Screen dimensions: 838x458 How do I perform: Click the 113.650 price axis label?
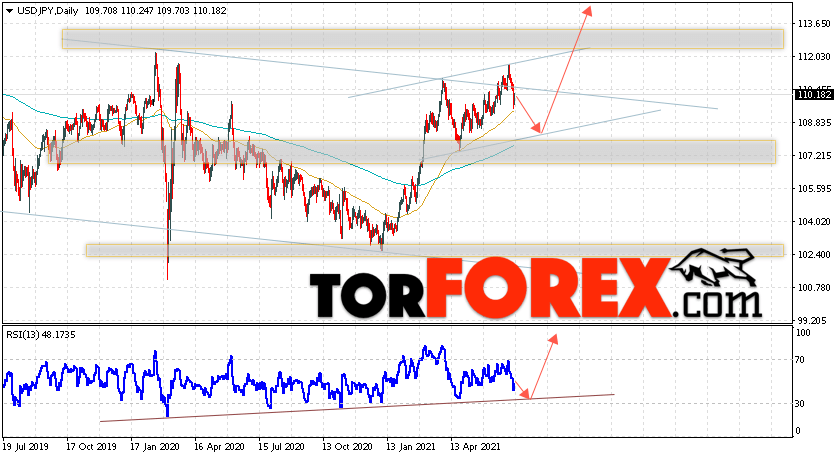(814, 24)
